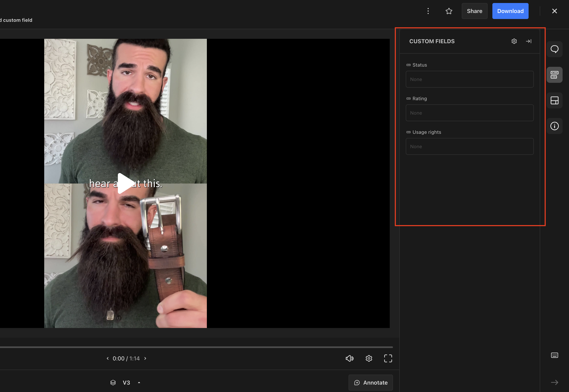Viewport: 569px width, 392px height.
Task: Open the Annotate tool
Action: tap(371, 382)
